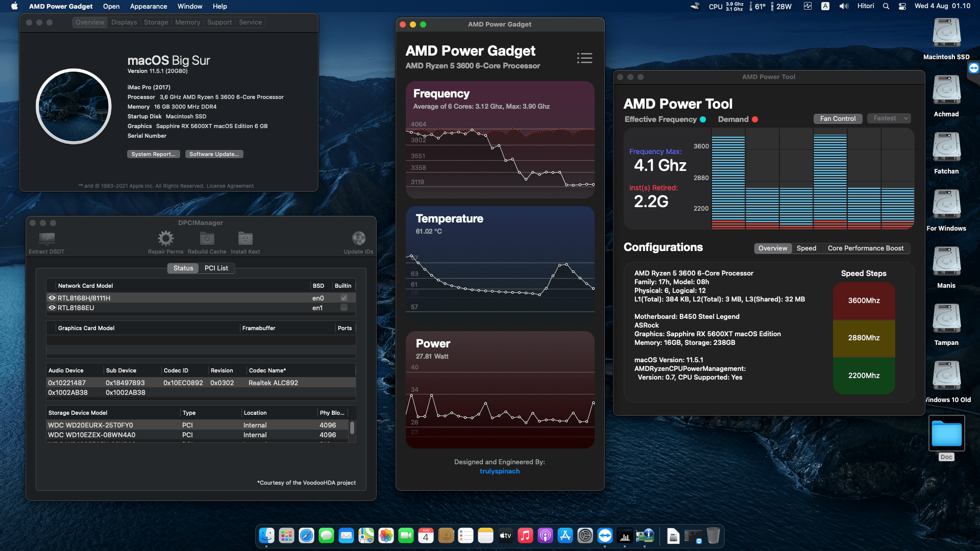Select the Realtek ALC892 codec row

tap(201, 383)
